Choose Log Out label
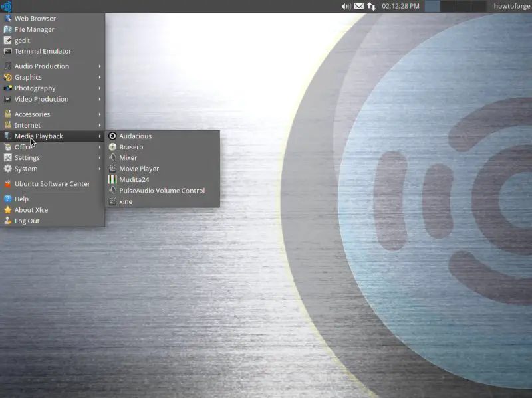The height and width of the screenshot is (398, 532). pos(27,221)
